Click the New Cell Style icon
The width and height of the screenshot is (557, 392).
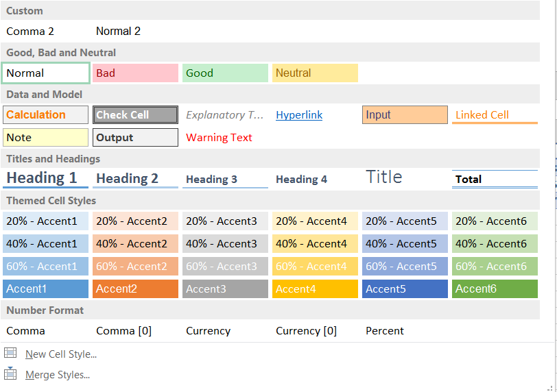[x=10, y=353]
